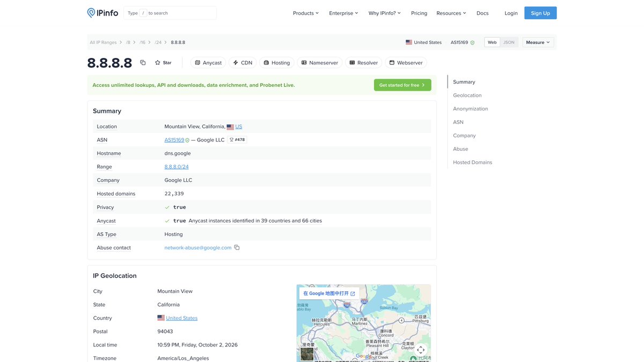644x362 pixels.
Task: Select the Anycast tag
Action: pos(208,63)
